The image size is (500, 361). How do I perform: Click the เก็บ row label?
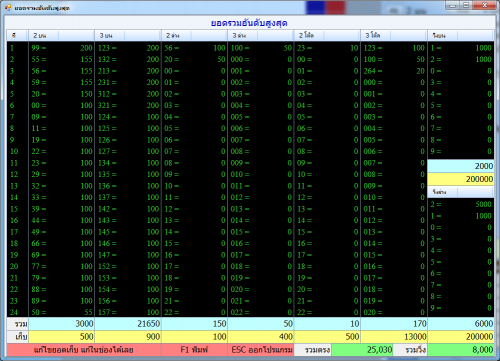[18, 337]
